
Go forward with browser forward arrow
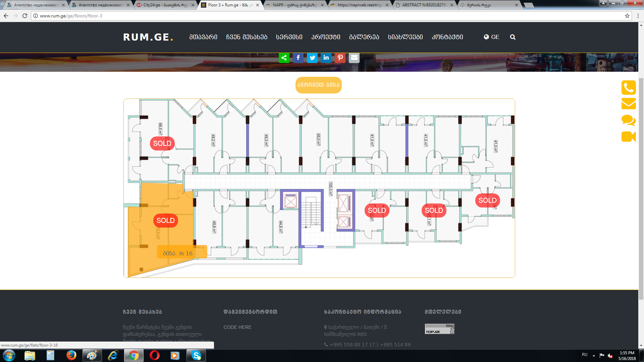pyautogui.click(x=15, y=16)
